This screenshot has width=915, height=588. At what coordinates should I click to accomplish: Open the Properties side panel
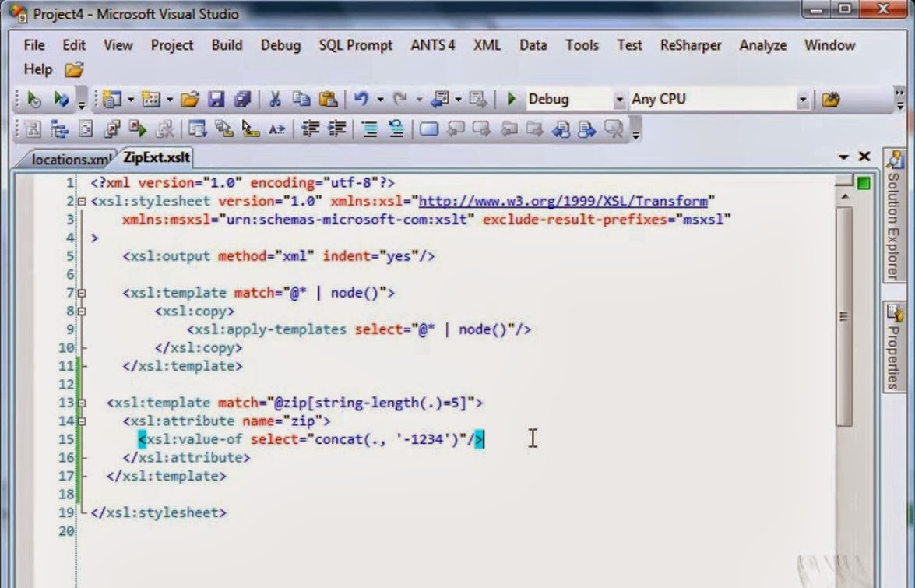click(893, 347)
